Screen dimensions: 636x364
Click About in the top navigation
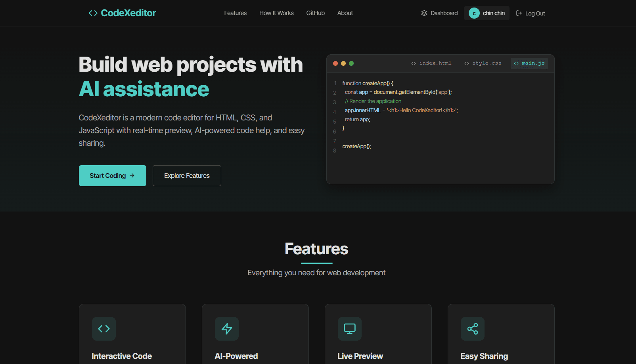click(345, 13)
